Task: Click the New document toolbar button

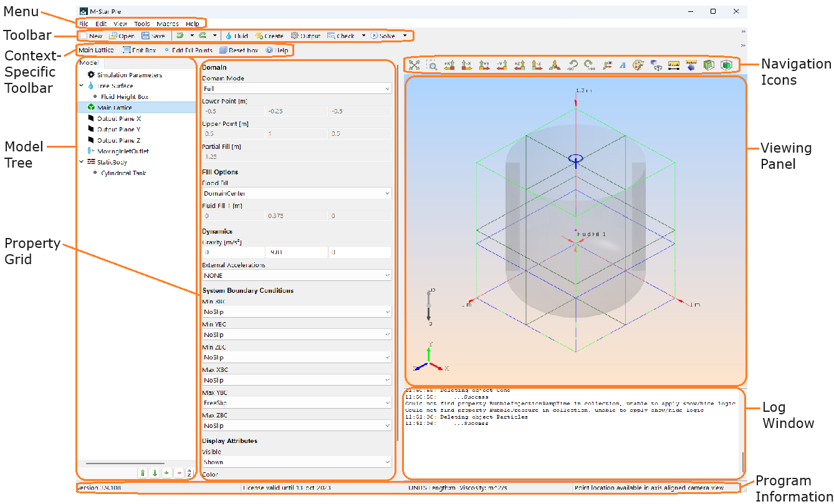Action: (91, 36)
